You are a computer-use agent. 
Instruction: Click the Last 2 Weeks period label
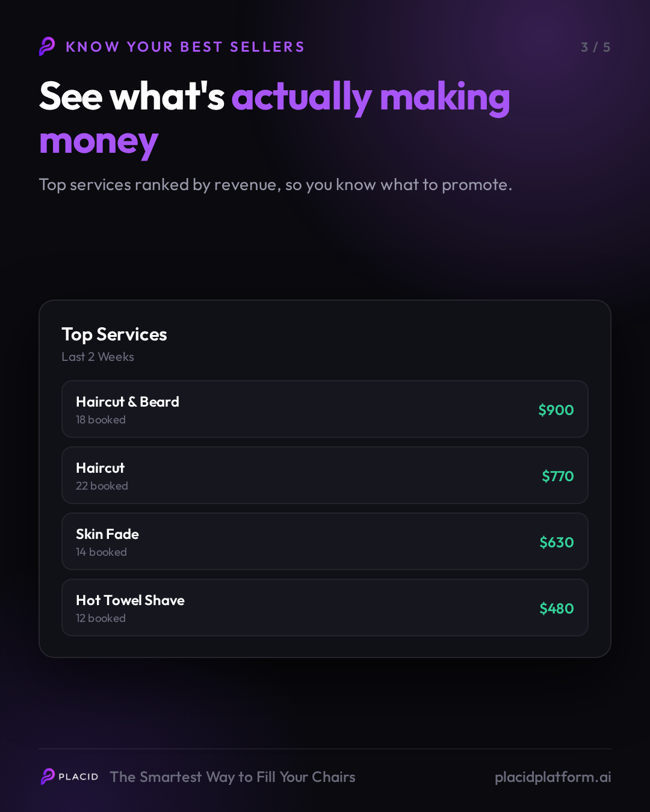click(97, 357)
